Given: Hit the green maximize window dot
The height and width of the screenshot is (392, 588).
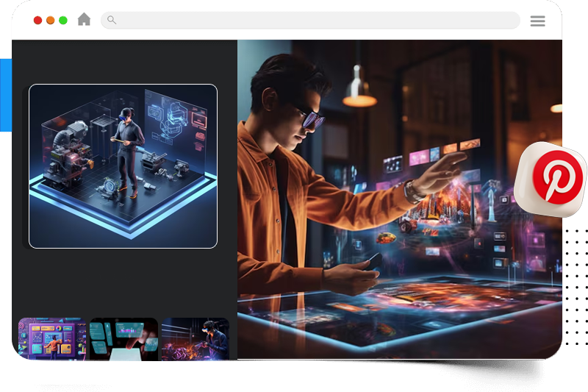Looking at the screenshot, I should coord(63,20).
